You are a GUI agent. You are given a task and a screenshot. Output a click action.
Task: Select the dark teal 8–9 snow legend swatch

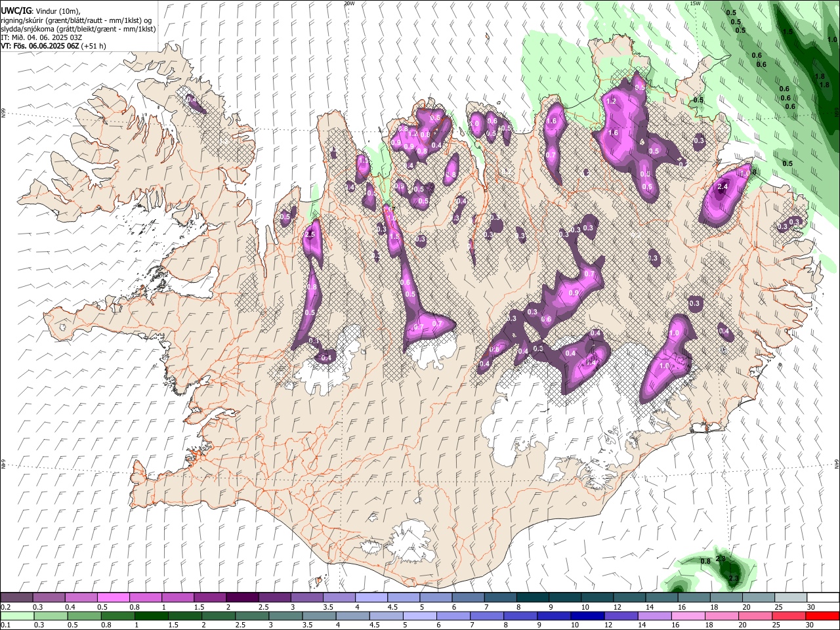532,598
